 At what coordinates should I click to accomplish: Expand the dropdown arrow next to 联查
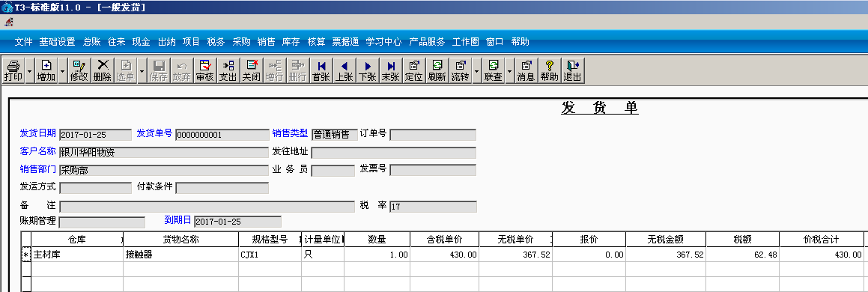(x=509, y=71)
